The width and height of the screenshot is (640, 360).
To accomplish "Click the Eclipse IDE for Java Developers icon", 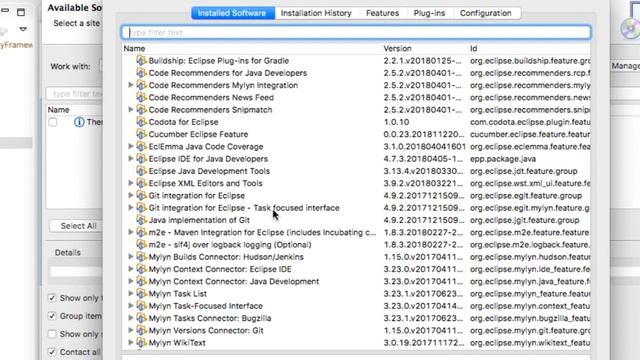I will [141, 158].
